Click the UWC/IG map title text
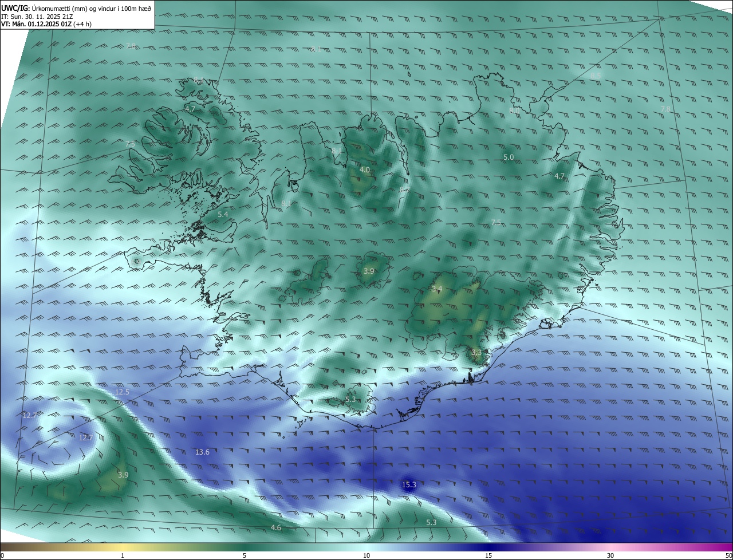Image resolution: width=733 pixels, height=560 pixels. pos(76,7)
